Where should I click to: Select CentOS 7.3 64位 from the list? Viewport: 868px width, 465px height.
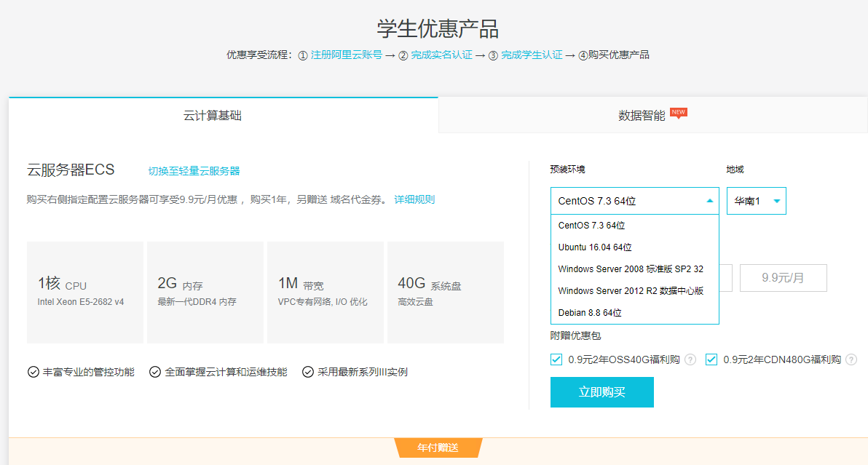point(635,226)
